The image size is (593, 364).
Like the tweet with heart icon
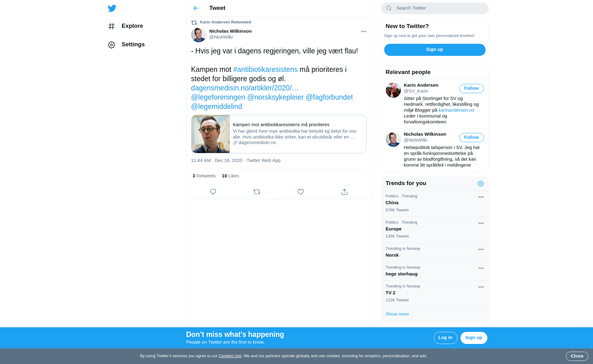click(x=301, y=192)
